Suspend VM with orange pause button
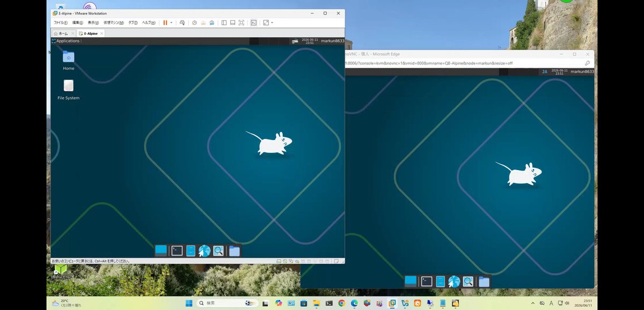Viewport: 644px width, 310px height. 165,23
